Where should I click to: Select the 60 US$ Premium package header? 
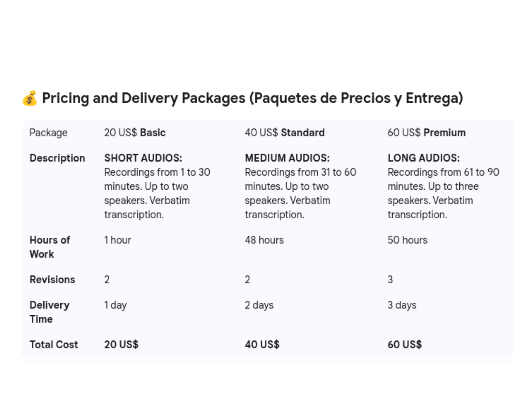426,132
